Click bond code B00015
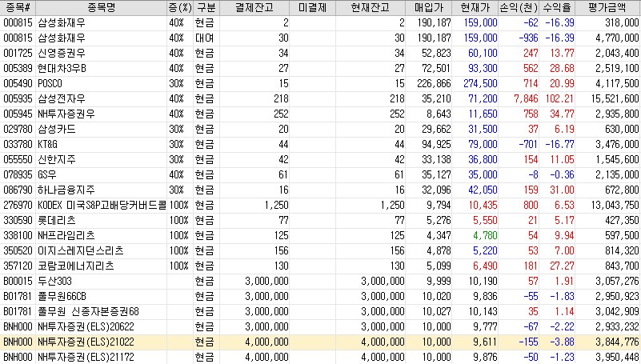 point(18,281)
